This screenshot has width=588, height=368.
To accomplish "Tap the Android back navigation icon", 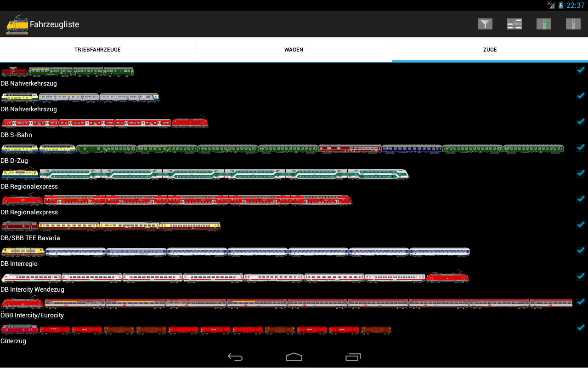I will (x=235, y=357).
